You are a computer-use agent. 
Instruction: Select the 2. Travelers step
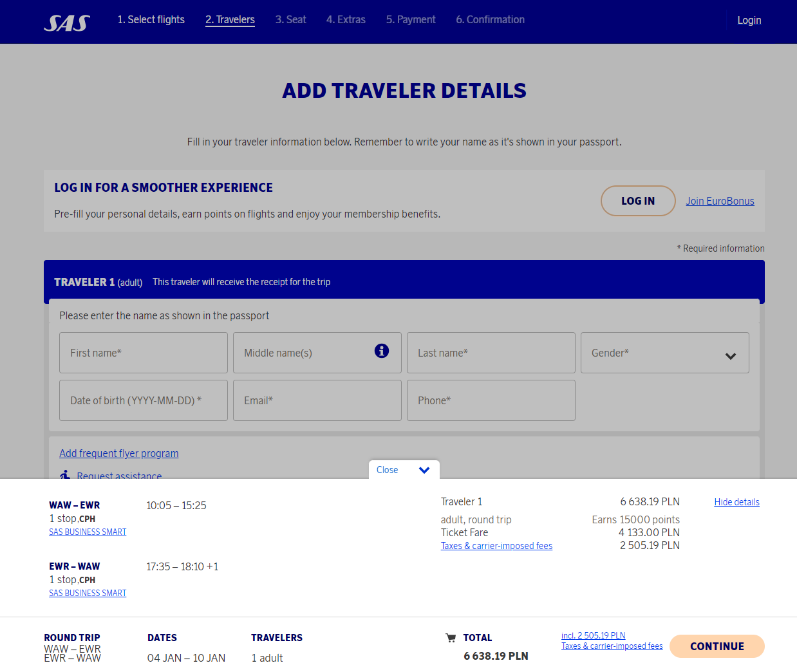(x=230, y=20)
